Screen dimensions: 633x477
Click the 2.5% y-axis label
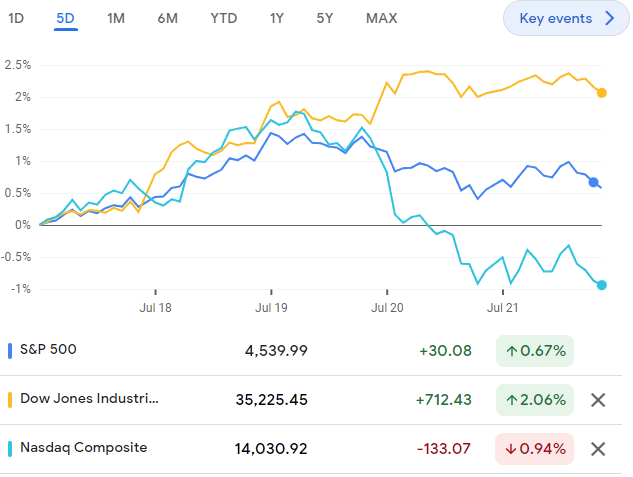click(18, 65)
